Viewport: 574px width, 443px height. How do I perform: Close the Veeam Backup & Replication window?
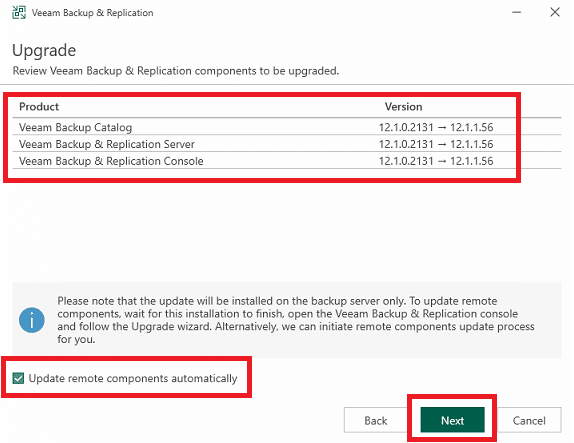(x=555, y=12)
